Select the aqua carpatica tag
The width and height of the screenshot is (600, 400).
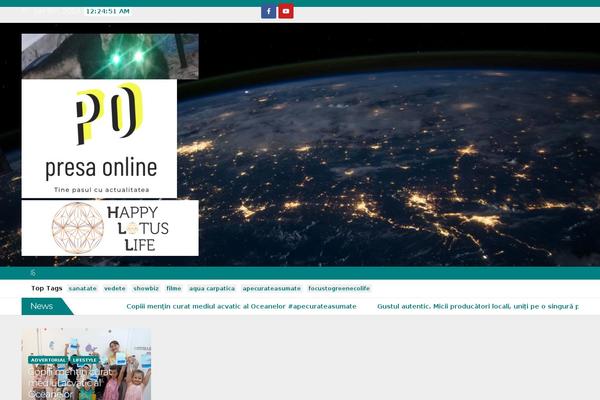click(212, 288)
